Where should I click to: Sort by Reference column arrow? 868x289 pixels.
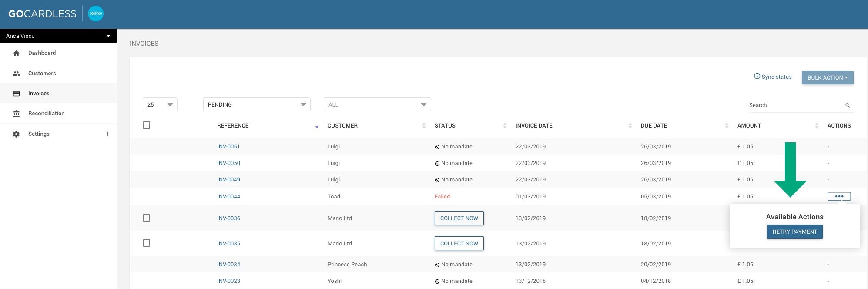[317, 127]
